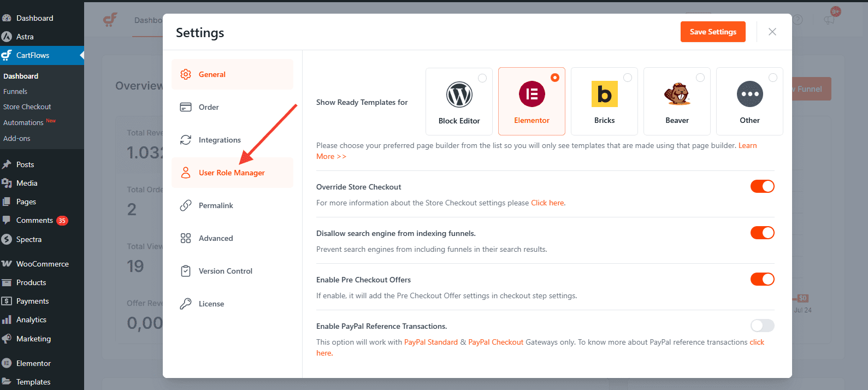Click the Integrations sync icon
This screenshot has width=868, height=390.
coord(186,140)
